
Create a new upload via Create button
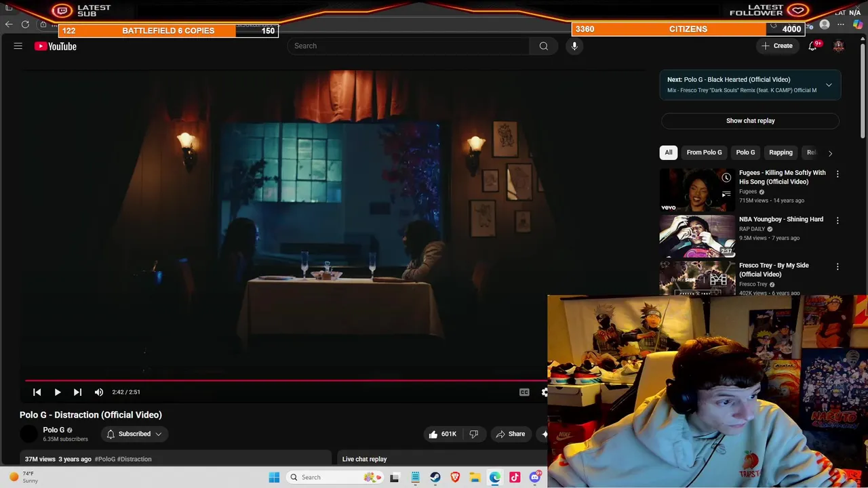click(x=777, y=46)
